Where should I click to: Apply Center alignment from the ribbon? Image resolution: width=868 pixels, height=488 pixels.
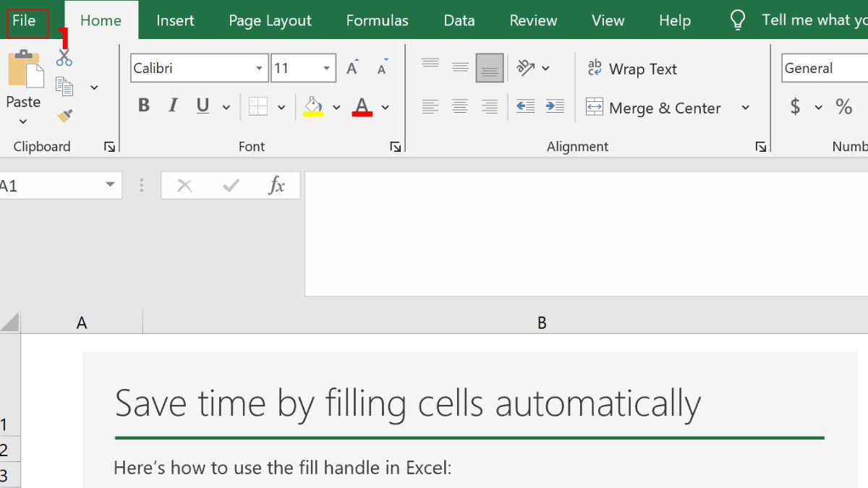click(x=460, y=106)
